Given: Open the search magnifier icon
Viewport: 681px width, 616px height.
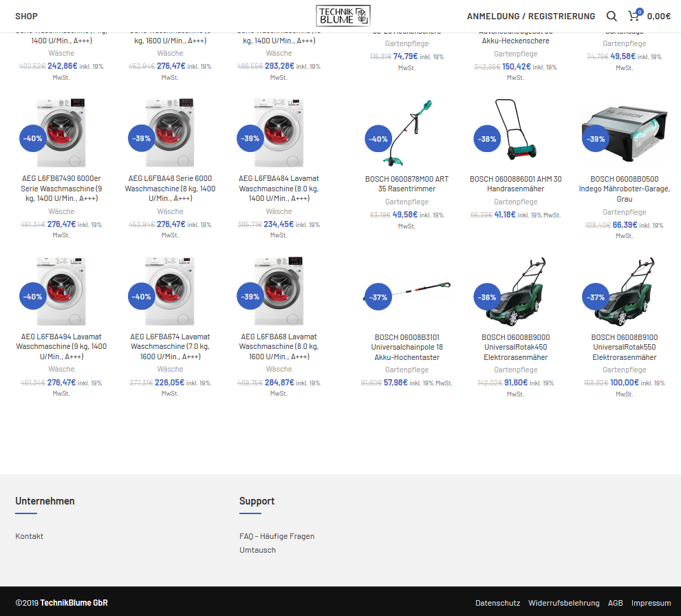Looking at the screenshot, I should point(612,16).
